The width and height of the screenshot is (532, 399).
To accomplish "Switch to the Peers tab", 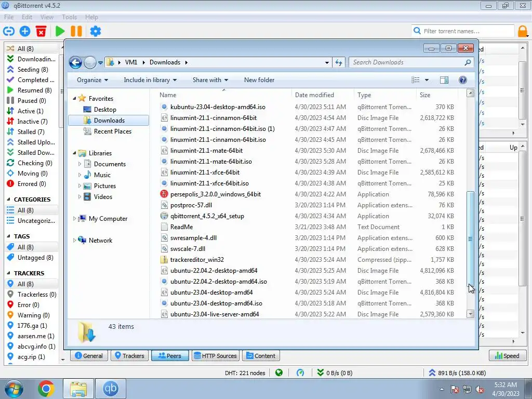I will [170, 355].
